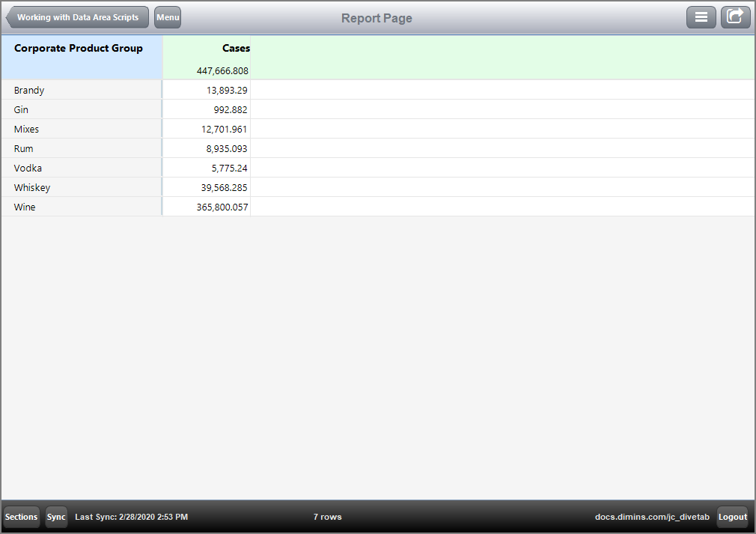
Task: Select the docs.dimins.com/jc_divetab server link
Action: (652, 517)
